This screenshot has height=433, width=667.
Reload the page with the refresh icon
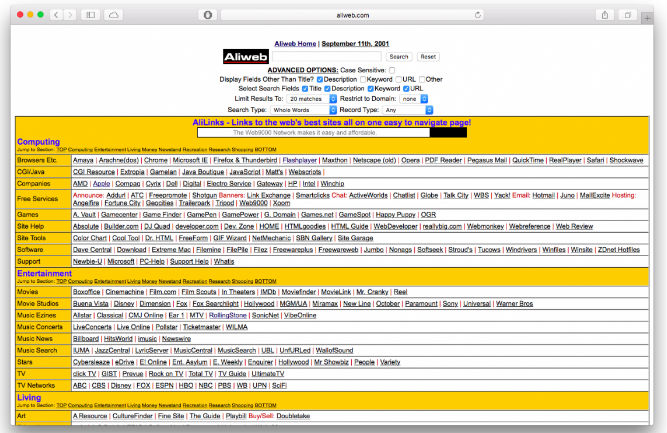click(478, 15)
